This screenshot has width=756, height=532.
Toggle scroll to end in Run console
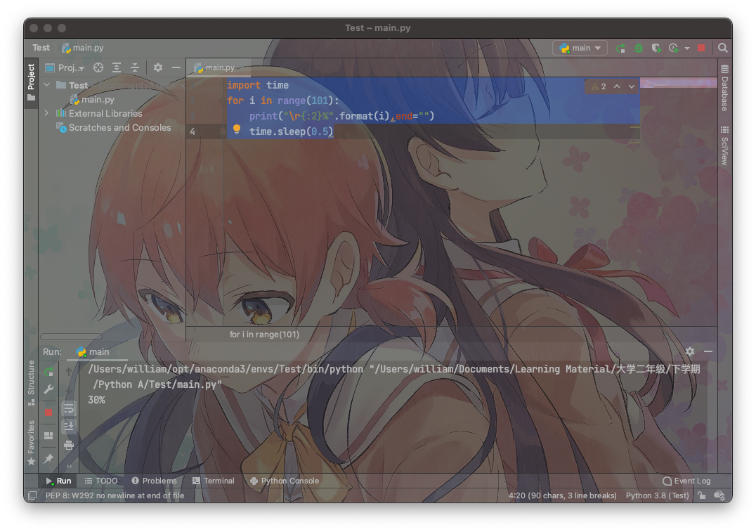[69, 426]
